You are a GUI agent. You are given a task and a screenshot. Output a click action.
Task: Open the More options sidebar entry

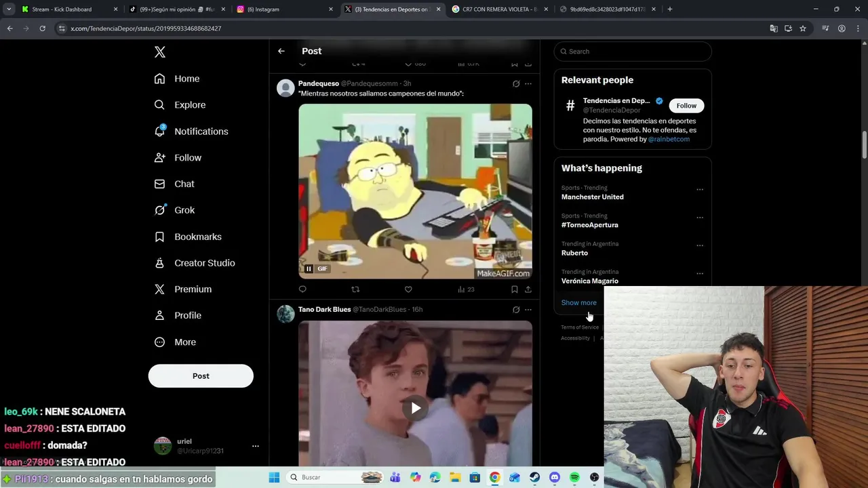[x=174, y=342]
